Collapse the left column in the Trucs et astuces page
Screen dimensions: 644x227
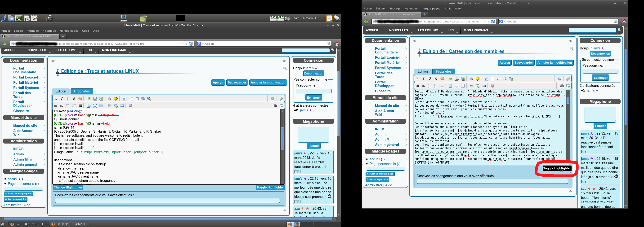tap(53, 61)
